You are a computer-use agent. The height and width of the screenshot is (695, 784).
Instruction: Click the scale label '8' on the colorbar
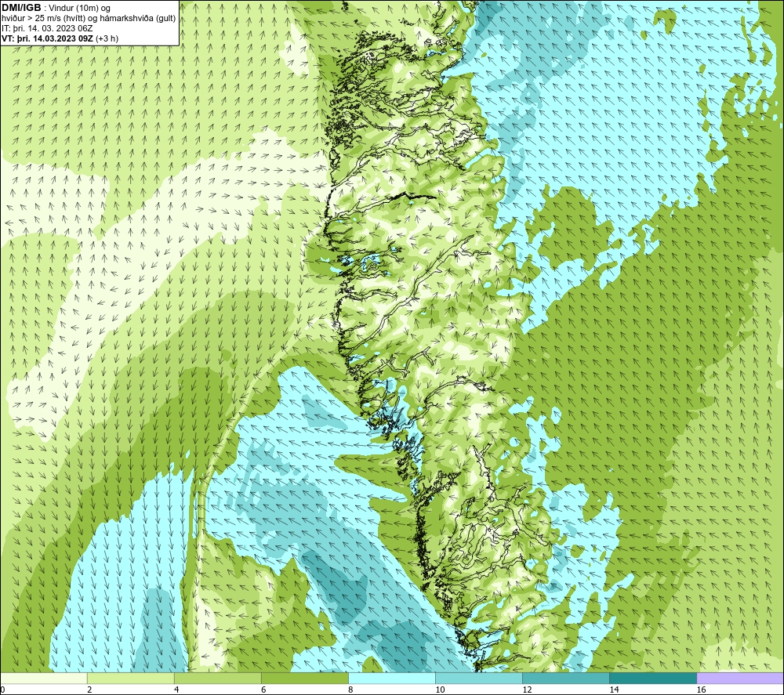click(x=350, y=690)
